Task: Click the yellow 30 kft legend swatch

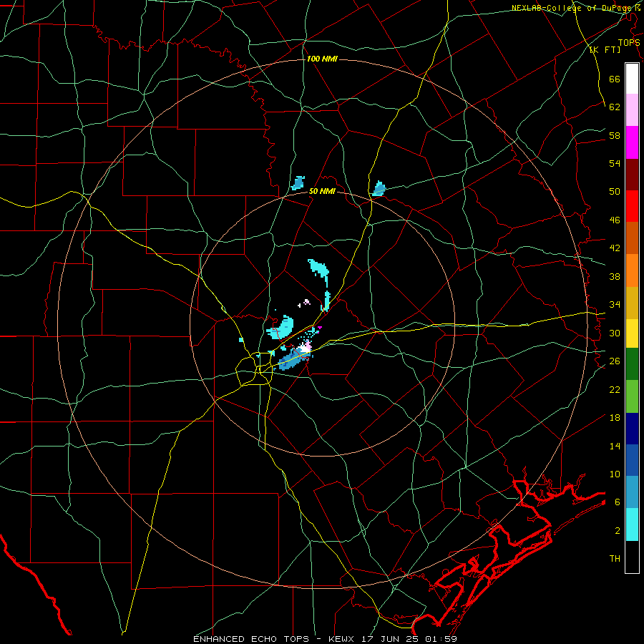Action: [632, 333]
